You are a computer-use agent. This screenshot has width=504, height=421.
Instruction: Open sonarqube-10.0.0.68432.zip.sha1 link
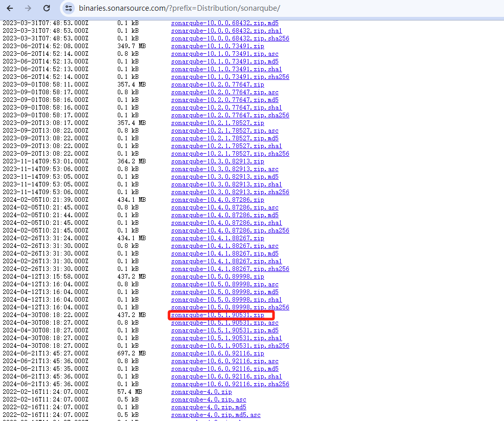click(226, 31)
